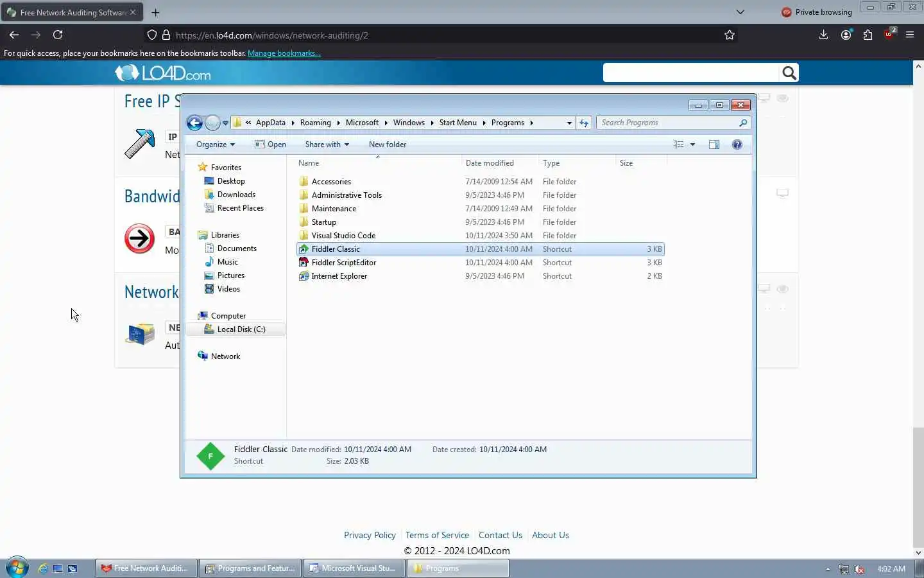Image resolution: width=924 pixels, height=578 pixels.
Task: Reload the browser page
Action: click(58, 35)
